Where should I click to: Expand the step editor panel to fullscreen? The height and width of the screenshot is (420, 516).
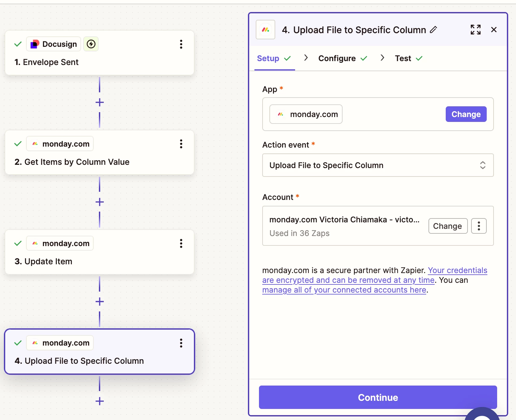[x=475, y=30]
